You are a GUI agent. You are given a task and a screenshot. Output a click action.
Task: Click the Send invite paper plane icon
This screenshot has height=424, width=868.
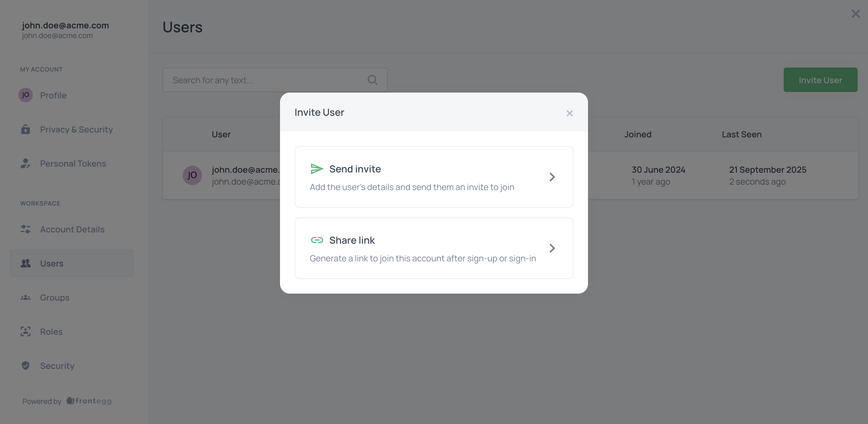tap(317, 169)
